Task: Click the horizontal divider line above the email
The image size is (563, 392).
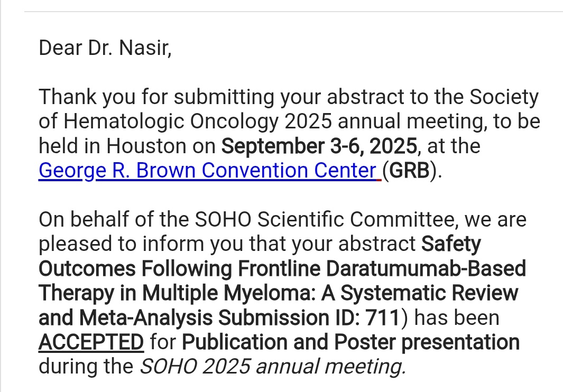Action: [x=294, y=12]
